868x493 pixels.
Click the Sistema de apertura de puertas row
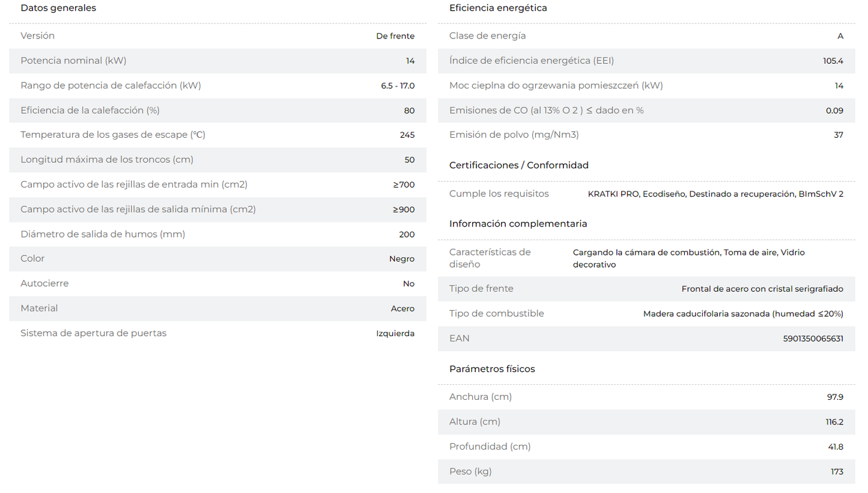218,333
